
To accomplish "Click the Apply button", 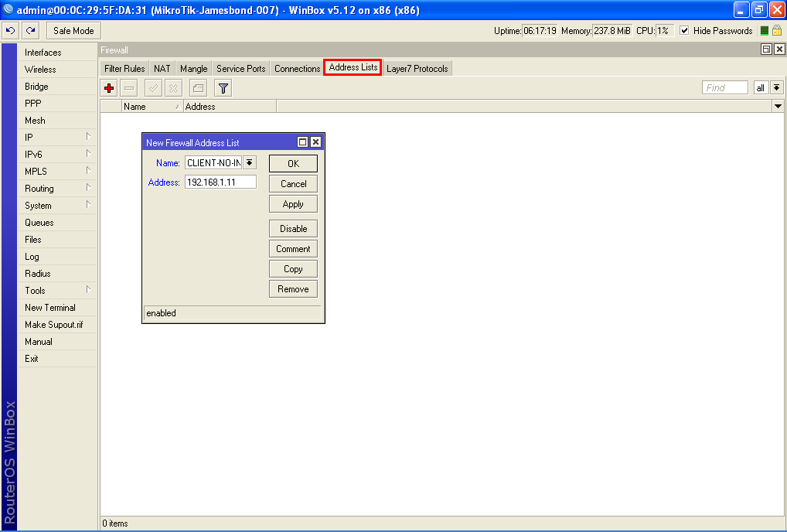I will pos(293,204).
